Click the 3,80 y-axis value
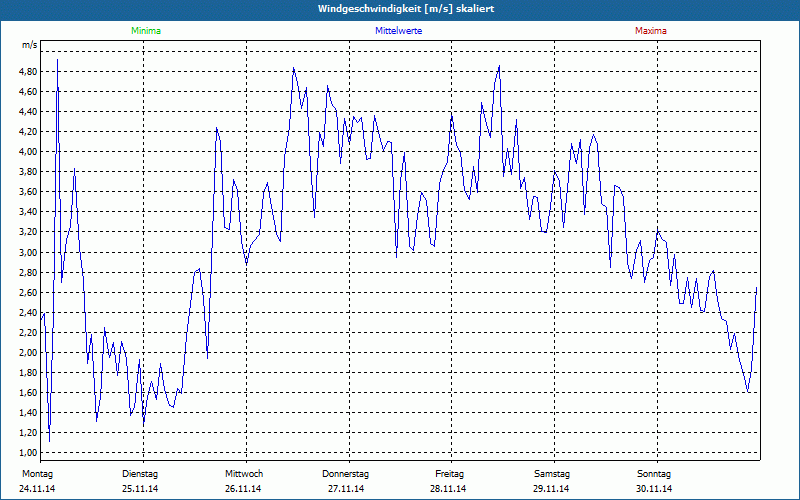This screenshot has height=500, width=800. [29, 172]
